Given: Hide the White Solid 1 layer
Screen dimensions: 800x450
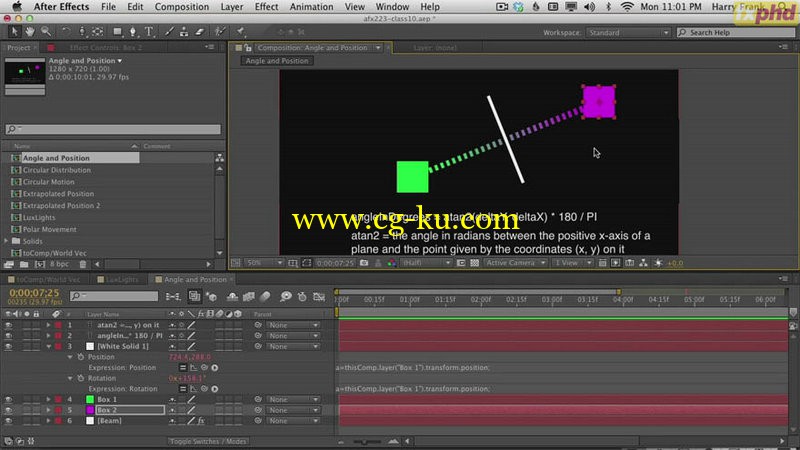Looking at the screenshot, I should tap(8, 346).
